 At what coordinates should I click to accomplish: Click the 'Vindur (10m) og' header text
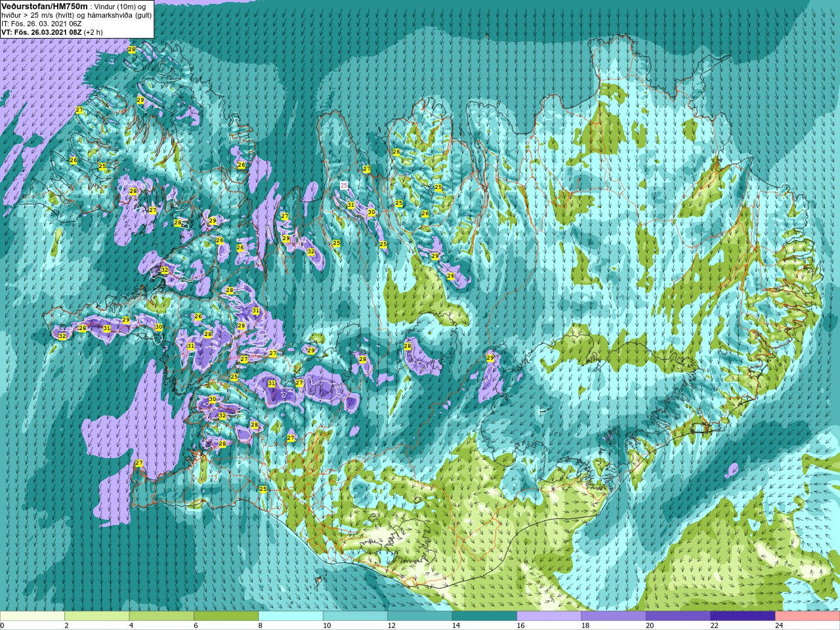(x=119, y=6)
